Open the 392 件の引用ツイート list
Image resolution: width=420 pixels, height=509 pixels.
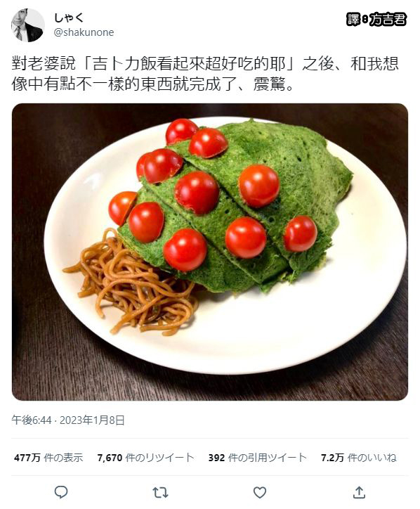click(258, 458)
